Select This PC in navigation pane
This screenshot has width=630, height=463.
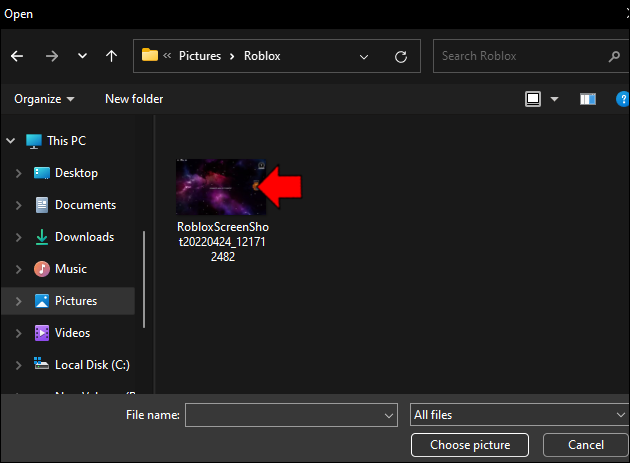coord(56,141)
